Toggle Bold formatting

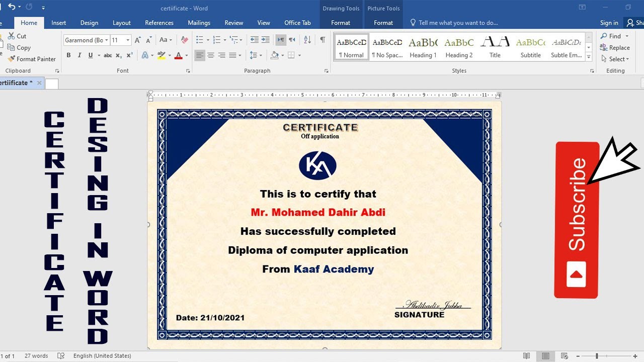68,55
